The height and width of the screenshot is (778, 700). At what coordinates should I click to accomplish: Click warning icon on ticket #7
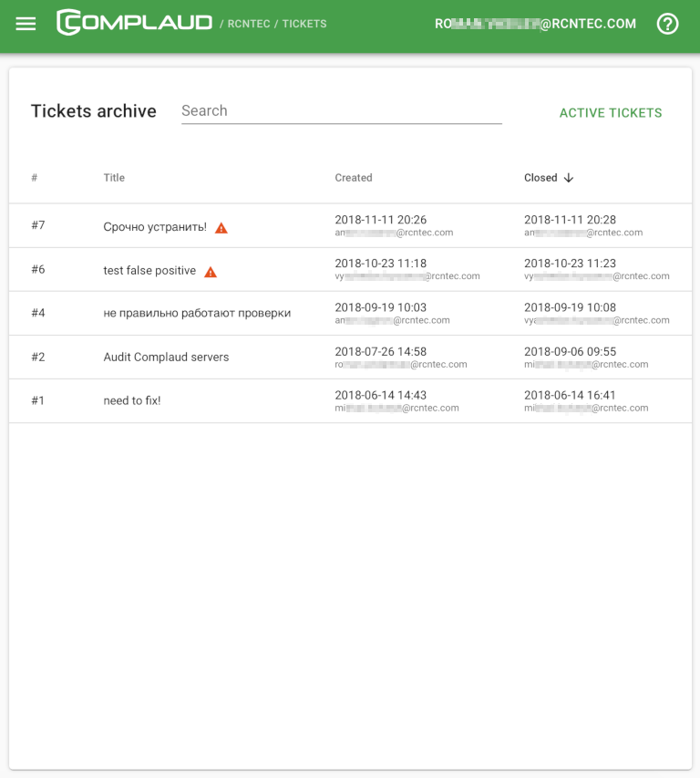tap(221, 227)
